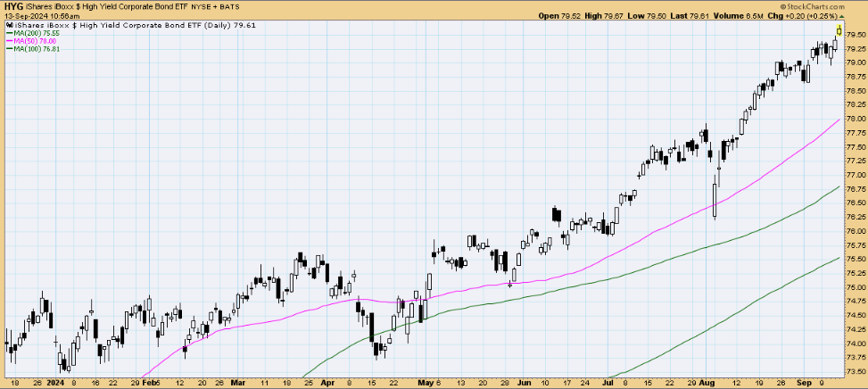The width and height of the screenshot is (868, 389).
Task: Click the 'Apr' label on the date axis
Action: (x=327, y=383)
